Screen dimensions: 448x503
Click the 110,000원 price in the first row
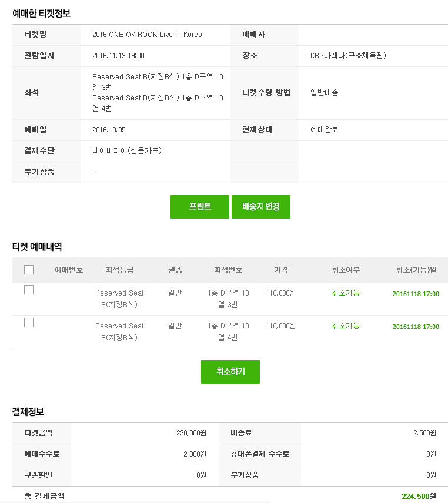point(281,293)
